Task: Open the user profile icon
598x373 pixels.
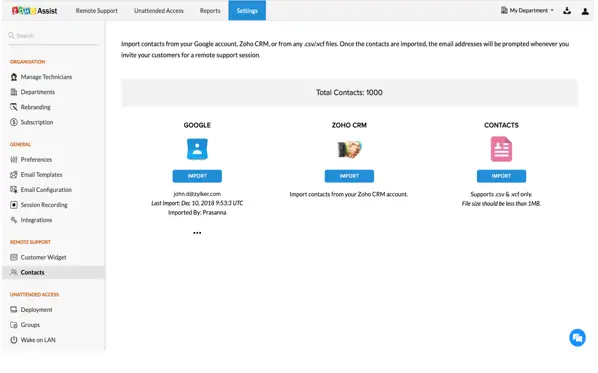Action: (x=585, y=11)
